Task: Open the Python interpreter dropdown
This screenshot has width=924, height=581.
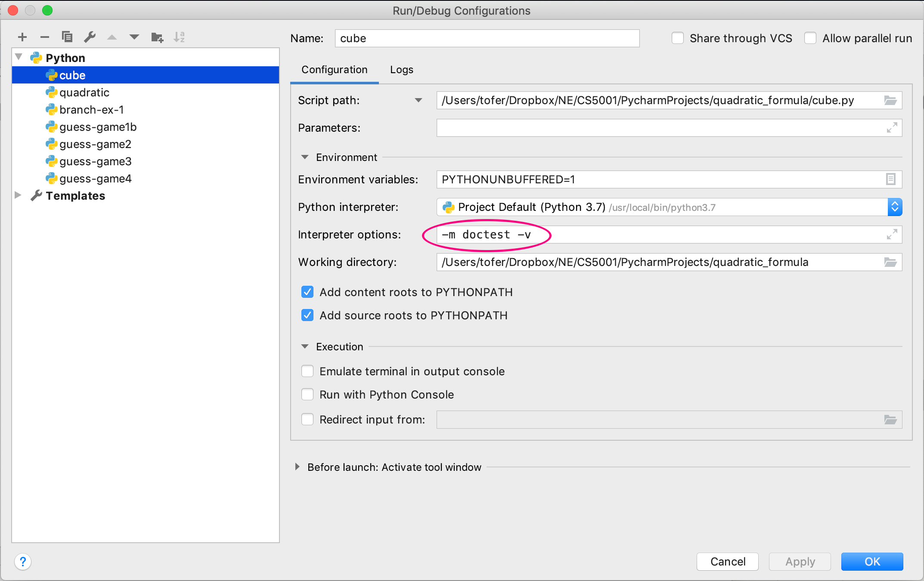Action: (x=895, y=207)
